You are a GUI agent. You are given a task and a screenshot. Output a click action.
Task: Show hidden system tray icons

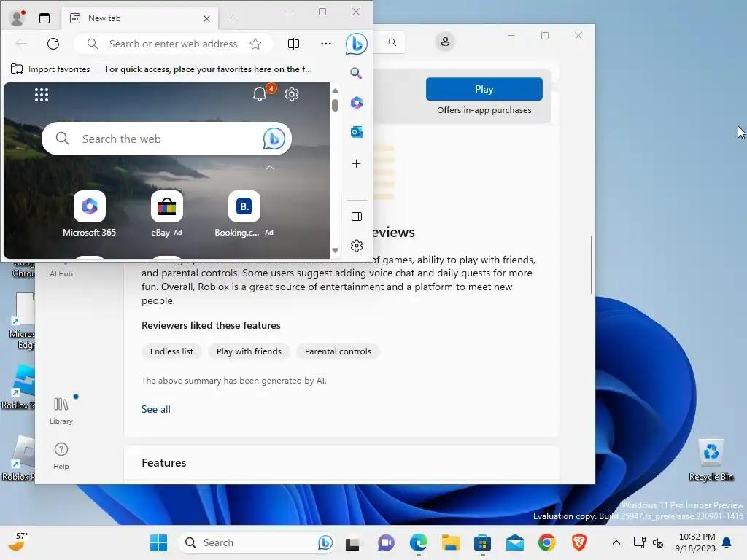pos(616,542)
